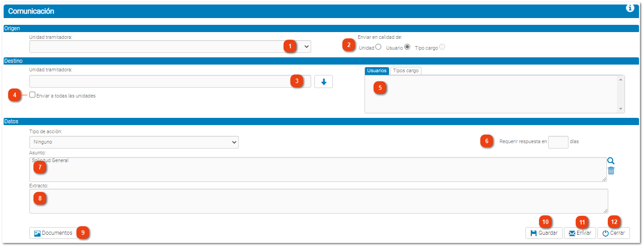
Task: Click the Usuarios list scrollbar down arrow
Action: pyautogui.click(x=621, y=109)
